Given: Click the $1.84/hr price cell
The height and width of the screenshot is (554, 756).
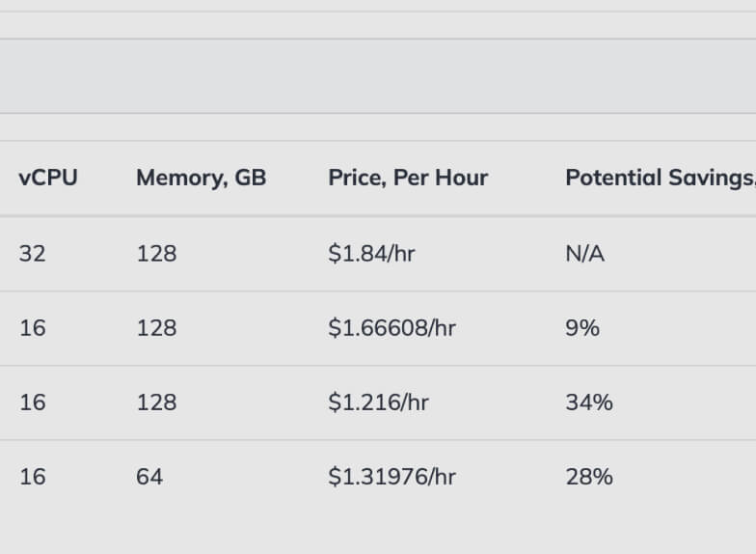Looking at the screenshot, I should [372, 254].
